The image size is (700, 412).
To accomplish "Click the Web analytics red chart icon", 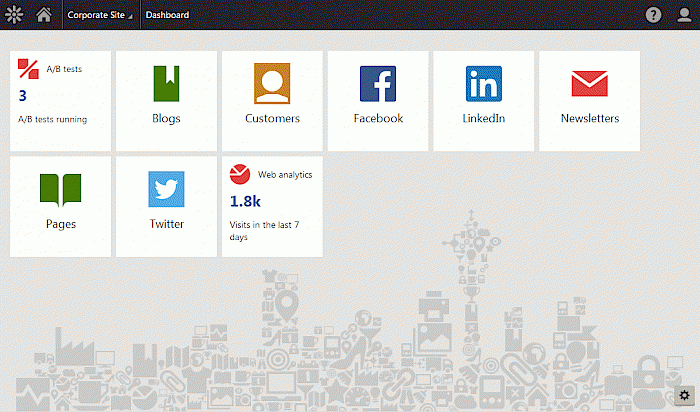I will pos(240,174).
